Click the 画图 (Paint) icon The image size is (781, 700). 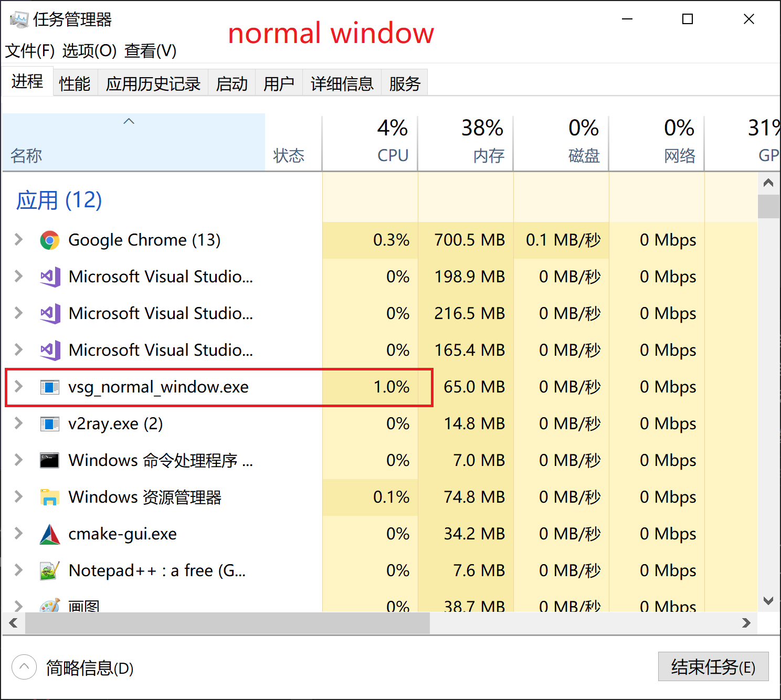pos(50,606)
